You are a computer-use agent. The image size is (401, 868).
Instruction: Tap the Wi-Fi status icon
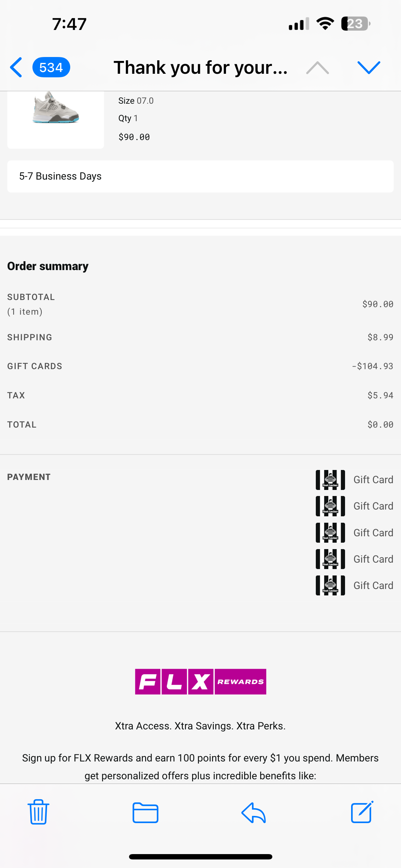(x=325, y=24)
